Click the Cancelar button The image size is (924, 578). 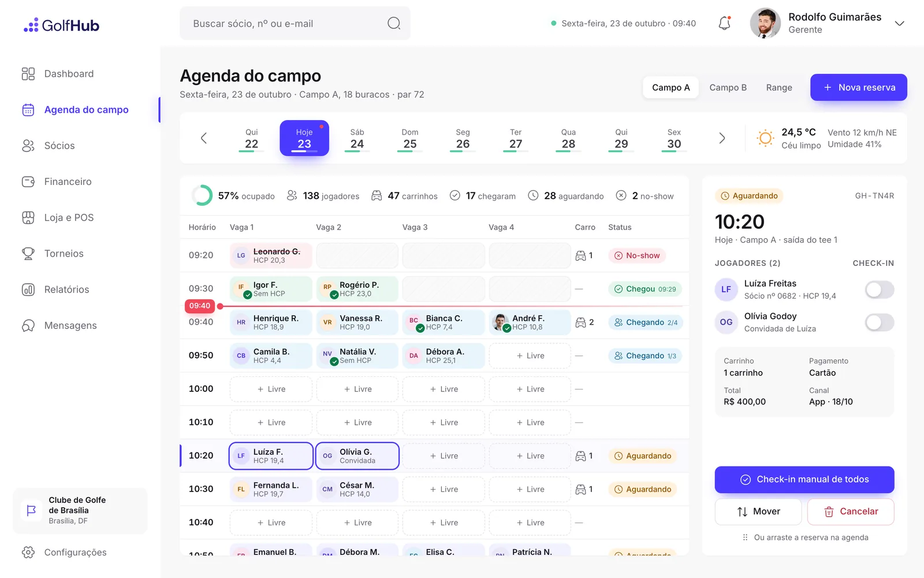(851, 512)
